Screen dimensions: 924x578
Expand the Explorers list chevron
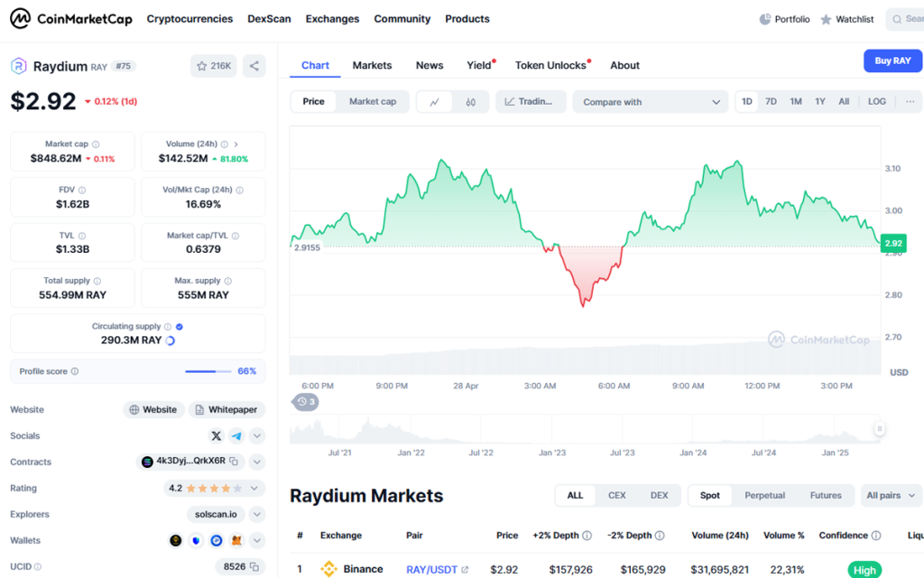pos(257,514)
